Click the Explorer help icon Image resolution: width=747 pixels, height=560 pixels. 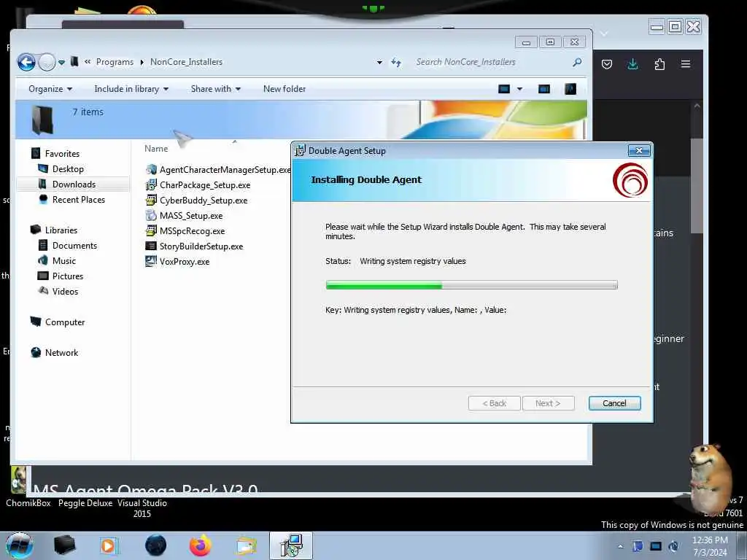pos(570,89)
